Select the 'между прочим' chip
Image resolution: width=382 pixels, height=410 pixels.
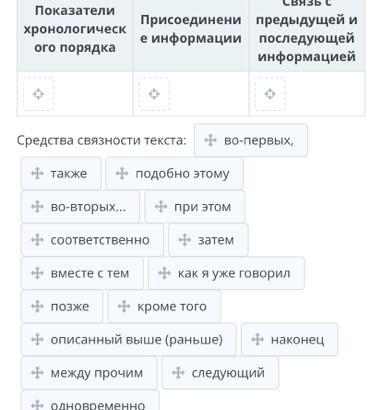(x=89, y=373)
